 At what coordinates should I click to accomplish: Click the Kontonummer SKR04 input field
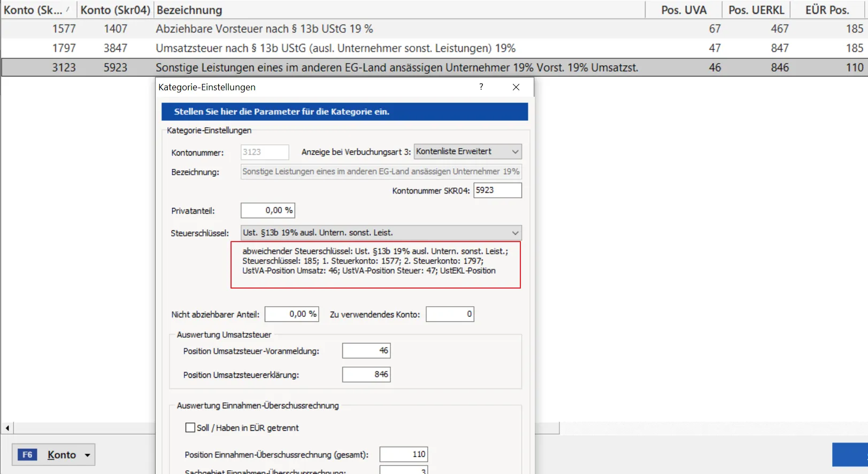pos(497,190)
